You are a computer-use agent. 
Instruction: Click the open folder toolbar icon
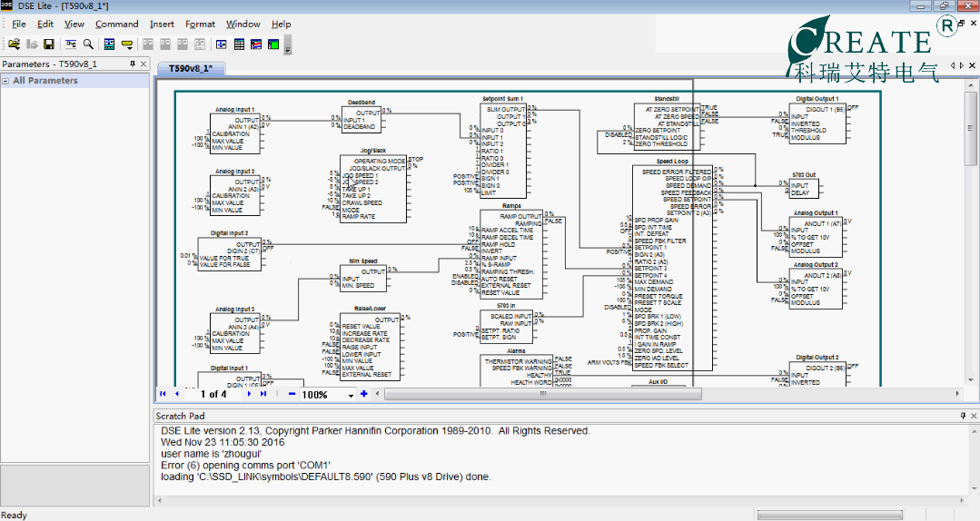[x=14, y=44]
